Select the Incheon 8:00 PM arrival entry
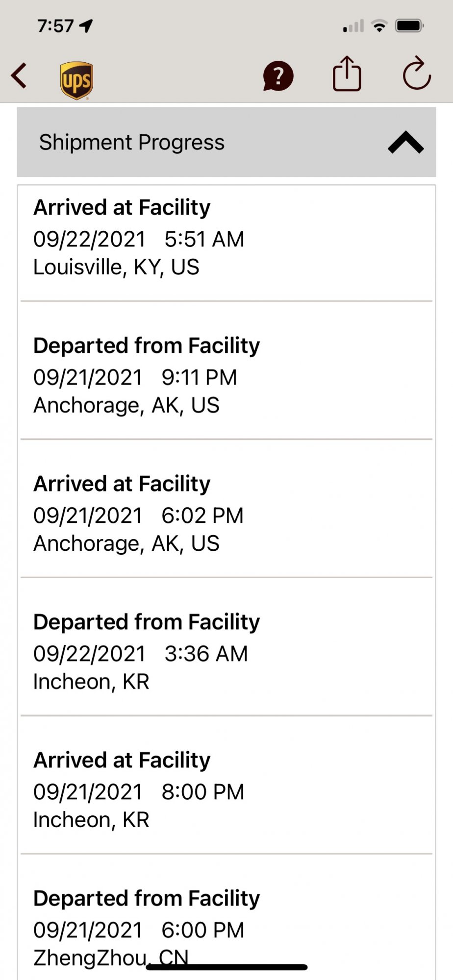The image size is (453, 980). [x=226, y=790]
